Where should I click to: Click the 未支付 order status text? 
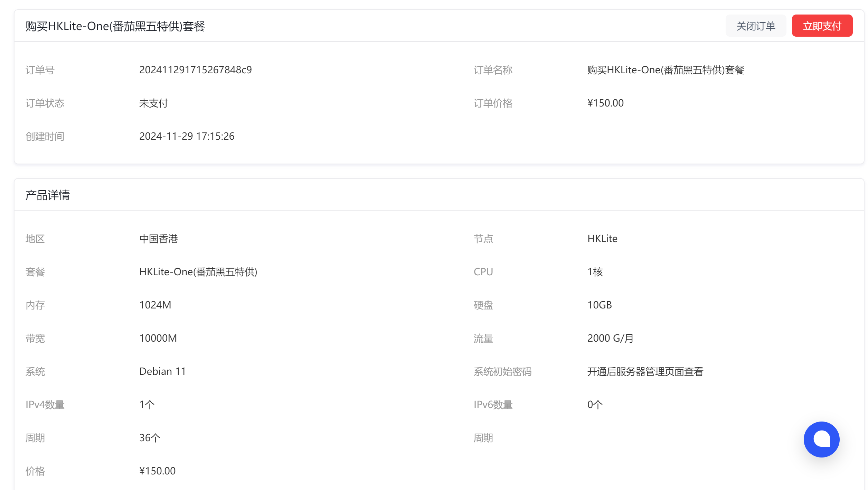point(153,103)
